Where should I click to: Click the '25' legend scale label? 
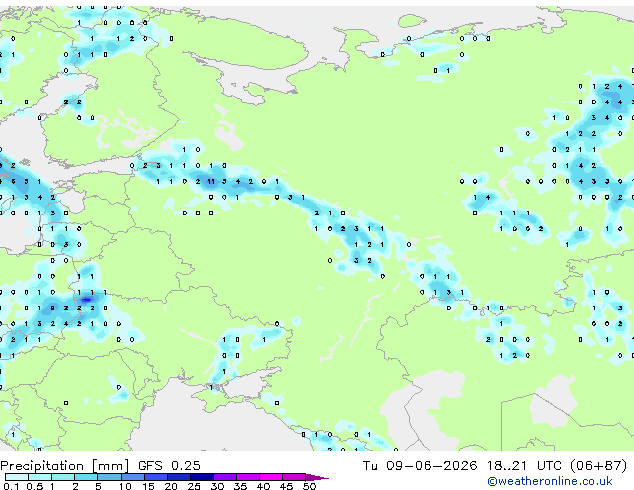[194, 486]
